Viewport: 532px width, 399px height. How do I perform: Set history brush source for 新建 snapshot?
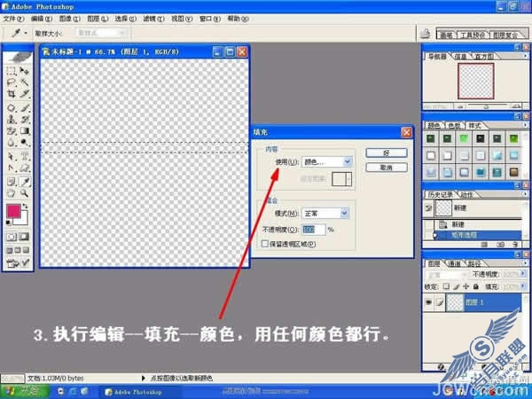[429, 208]
